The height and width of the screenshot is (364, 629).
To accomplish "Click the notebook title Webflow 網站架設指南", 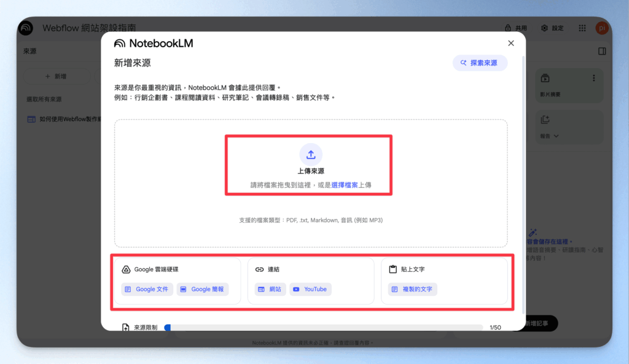I will (x=89, y=28).
